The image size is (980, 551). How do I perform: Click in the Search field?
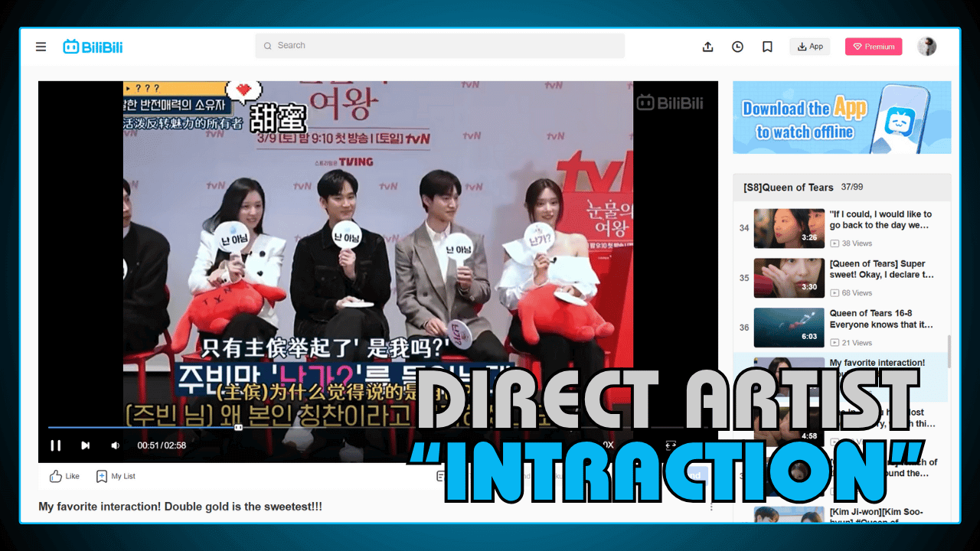(439, 46)
